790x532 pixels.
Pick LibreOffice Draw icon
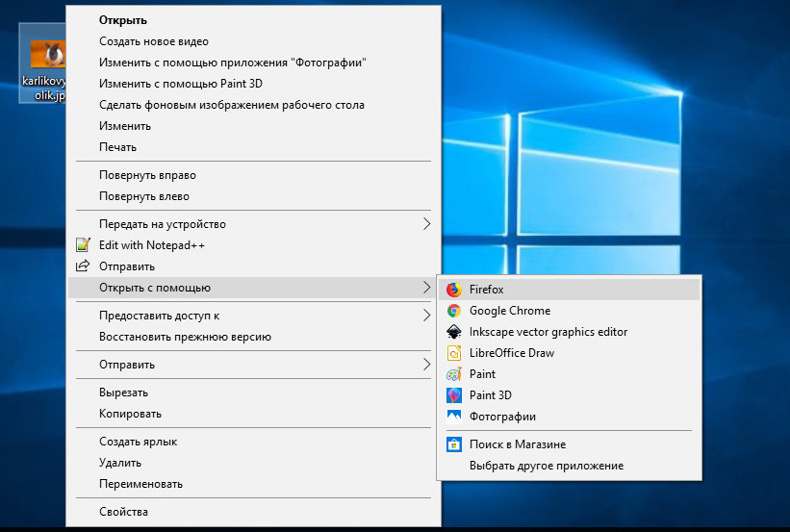click(454, 353)
